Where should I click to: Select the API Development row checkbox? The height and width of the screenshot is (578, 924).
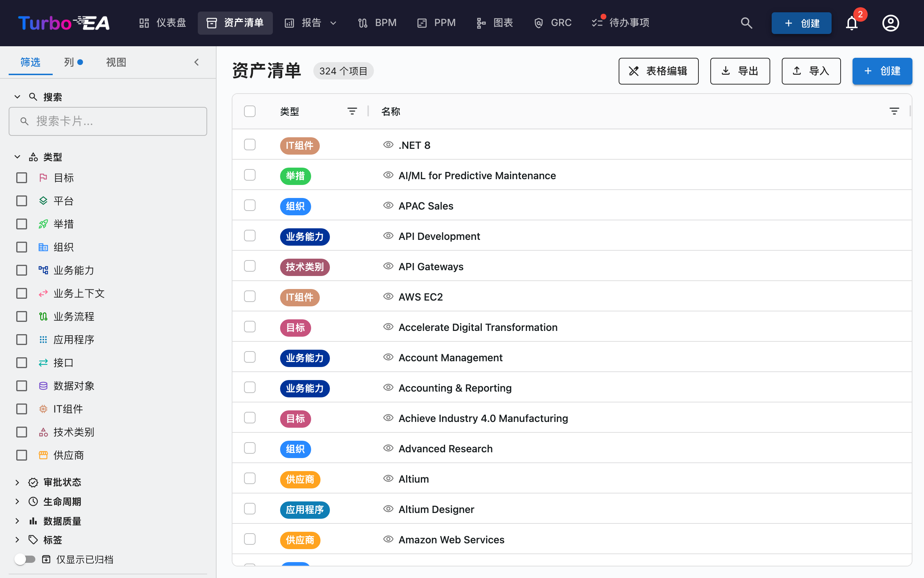click(250, 236)
